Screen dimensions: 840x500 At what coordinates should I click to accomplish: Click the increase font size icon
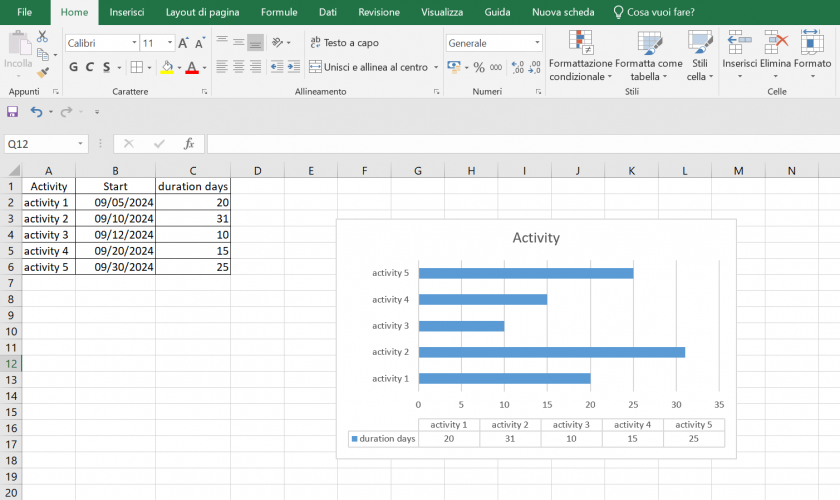[x=183, y=43]
